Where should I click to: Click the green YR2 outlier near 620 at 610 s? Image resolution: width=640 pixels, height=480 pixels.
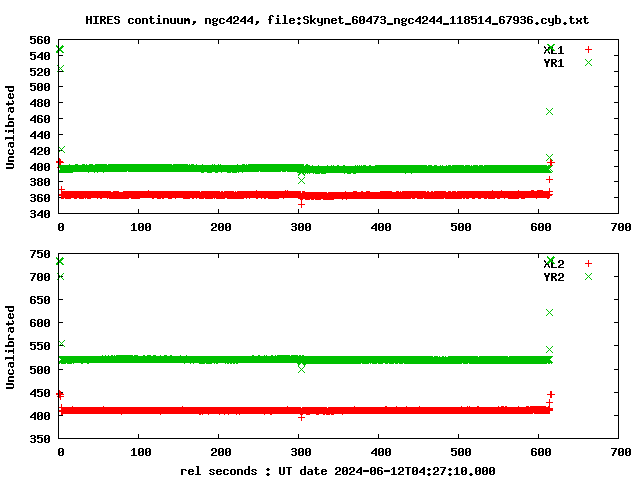point(549,313)
